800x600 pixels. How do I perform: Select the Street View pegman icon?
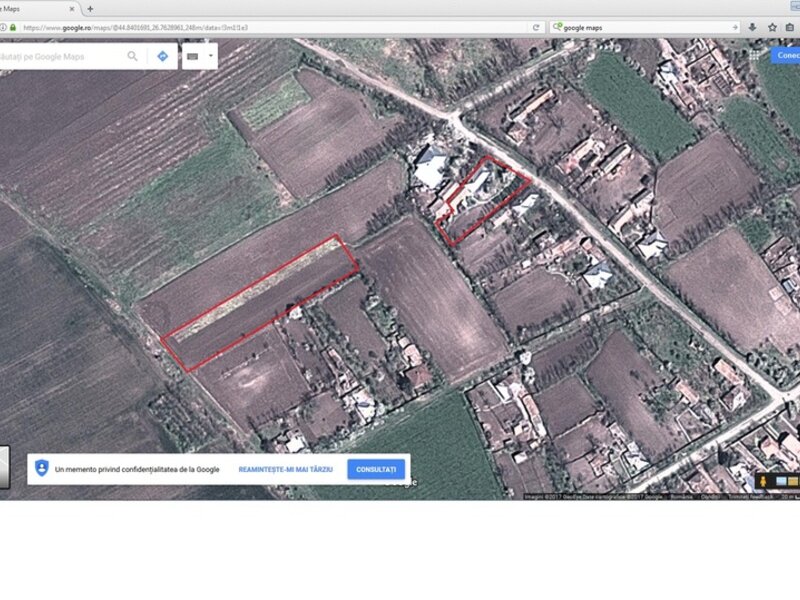tap(763, 482)
